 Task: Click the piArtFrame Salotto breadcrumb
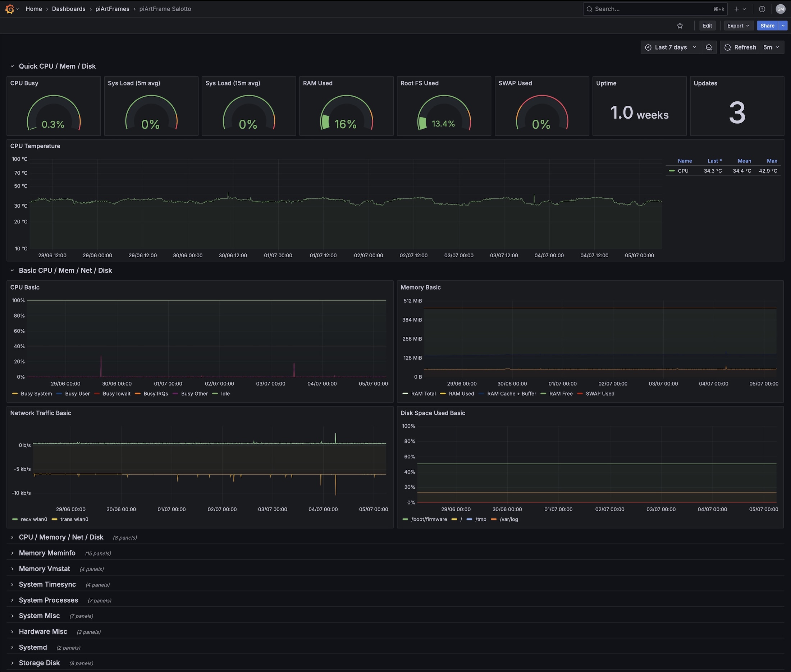165,9
